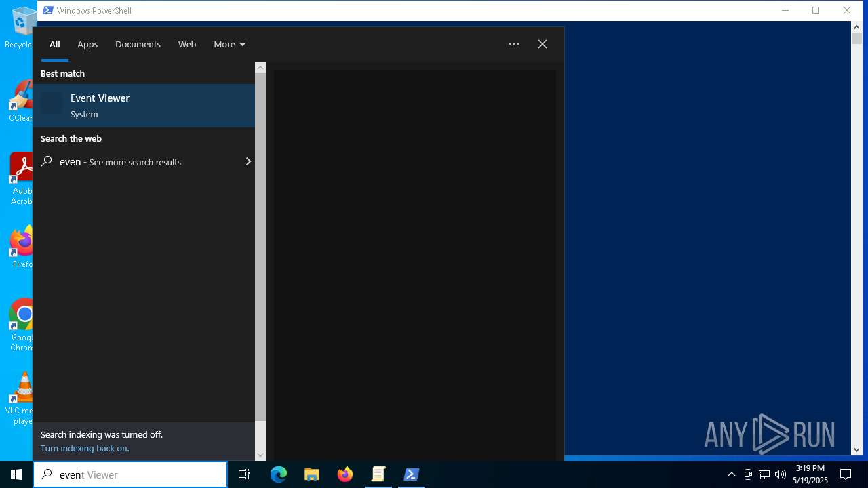The image size is (868, 488).
Task: Open volume control speaker icon
Action: pos(781,474)
